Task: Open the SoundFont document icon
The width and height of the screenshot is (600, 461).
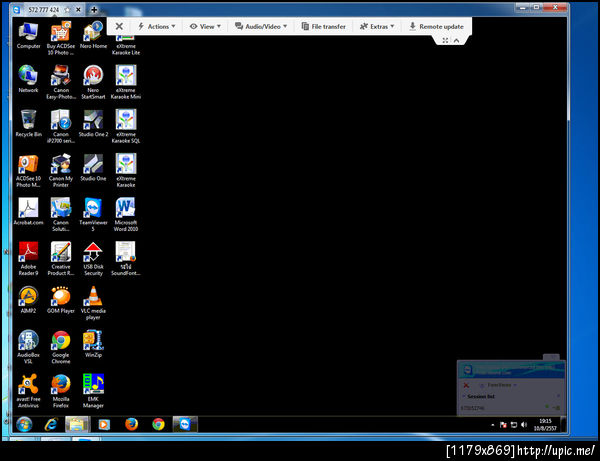Action: 126,259
